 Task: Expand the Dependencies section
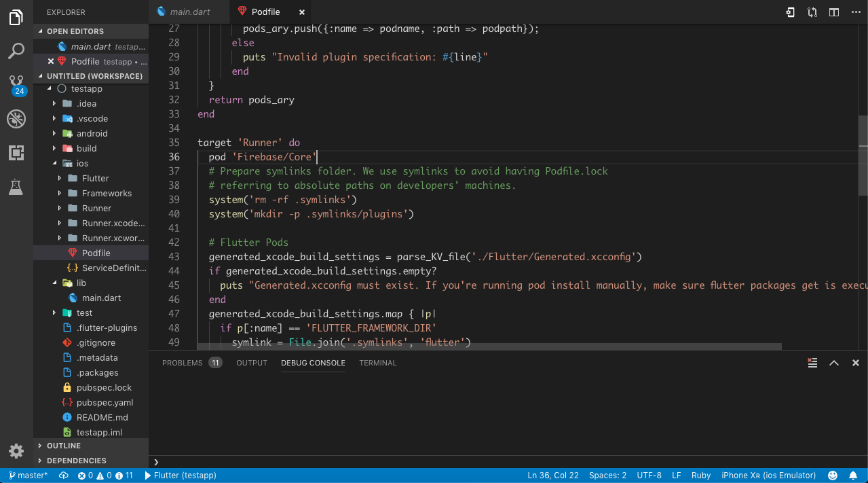coord(91,461)
